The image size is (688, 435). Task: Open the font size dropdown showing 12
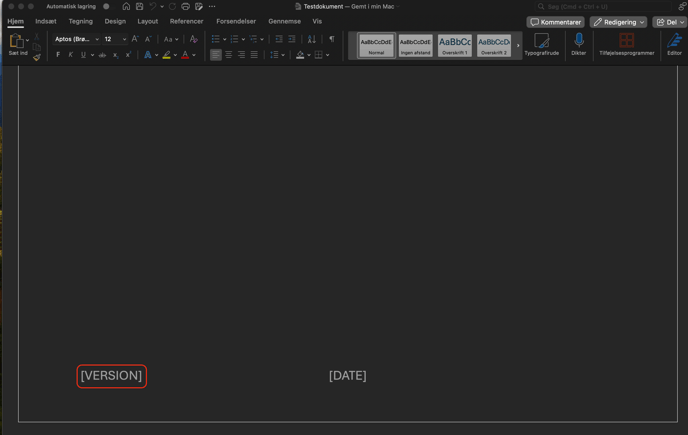114,39
